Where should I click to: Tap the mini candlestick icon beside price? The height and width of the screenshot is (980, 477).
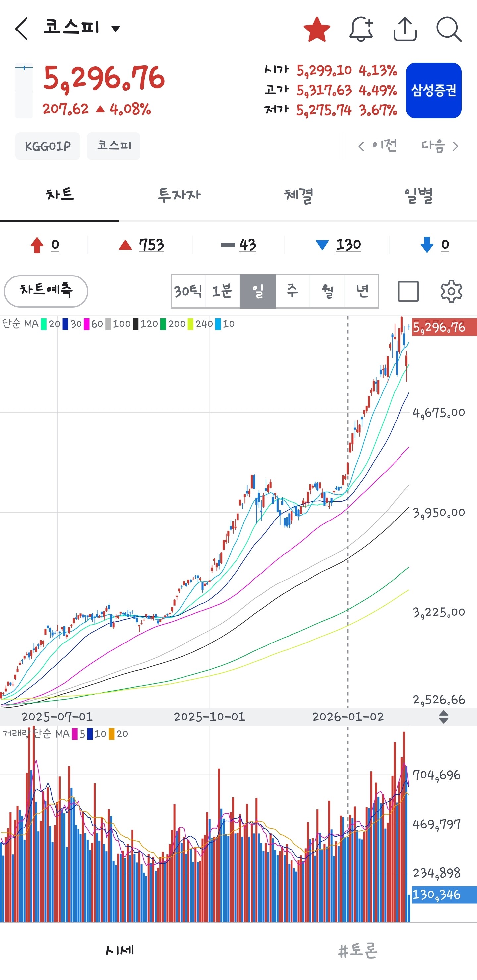tap(24, 91)
